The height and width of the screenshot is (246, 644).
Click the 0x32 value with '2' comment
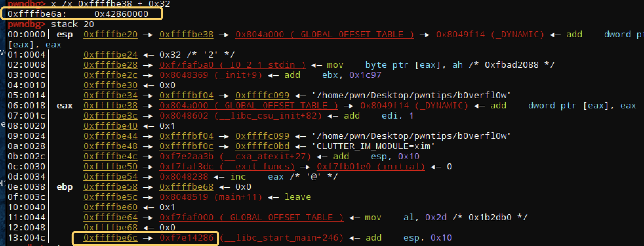pos(197,55)
